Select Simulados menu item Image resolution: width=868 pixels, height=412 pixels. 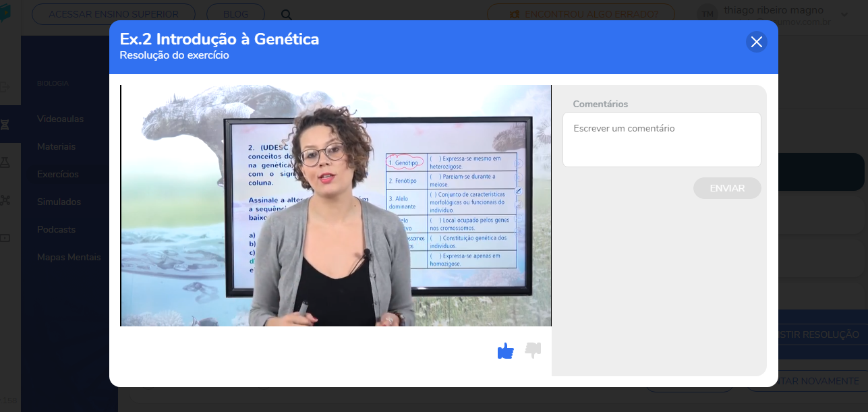click(59, 202)
